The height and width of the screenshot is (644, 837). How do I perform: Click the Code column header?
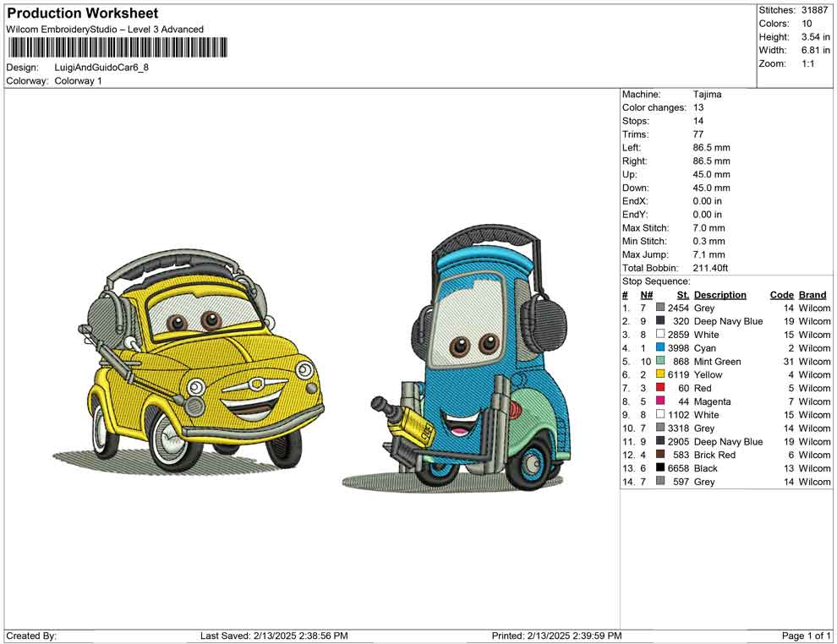781,294
